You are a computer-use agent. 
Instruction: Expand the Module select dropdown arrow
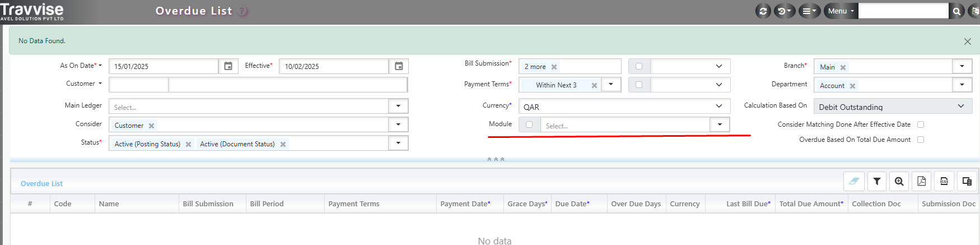(720, 124)
